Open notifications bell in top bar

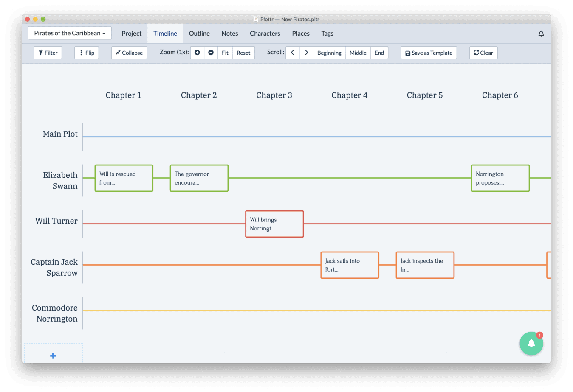tap(541, 34)
